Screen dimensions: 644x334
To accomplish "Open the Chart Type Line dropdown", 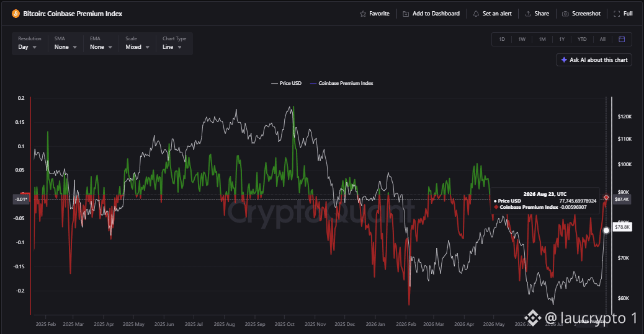I will [x=174, y=43].
